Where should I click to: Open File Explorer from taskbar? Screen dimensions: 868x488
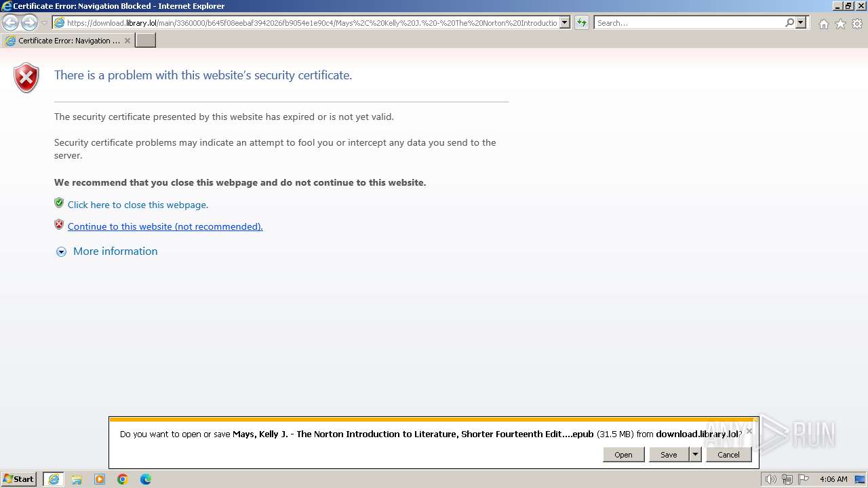pos(77,479)
